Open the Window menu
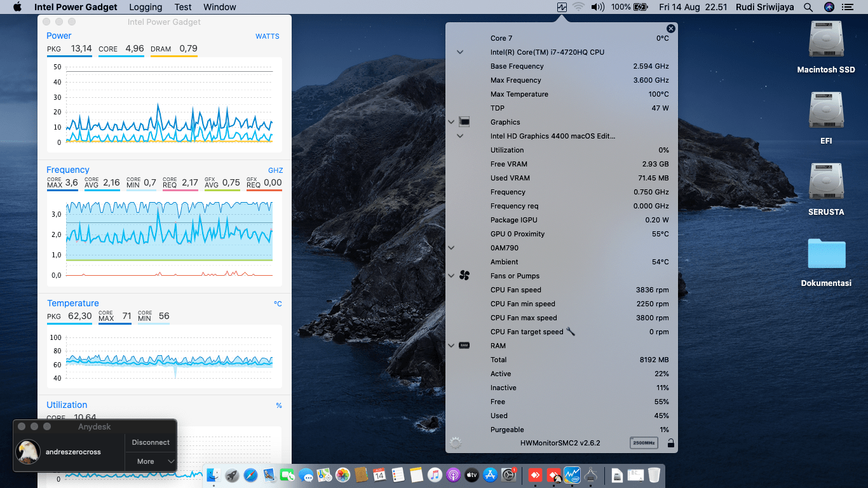The width and height of the screenshot is (868, 488). pyautogui.click(x=220, y=7)
